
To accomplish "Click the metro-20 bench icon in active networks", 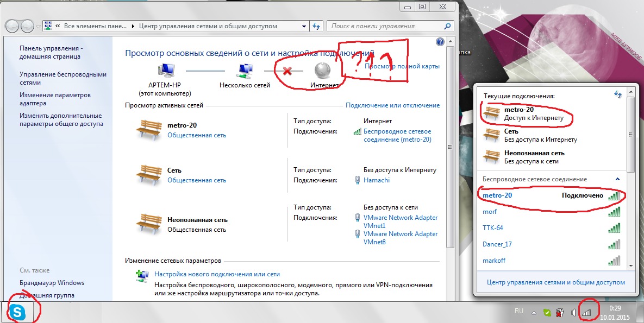I will (149, 130).
